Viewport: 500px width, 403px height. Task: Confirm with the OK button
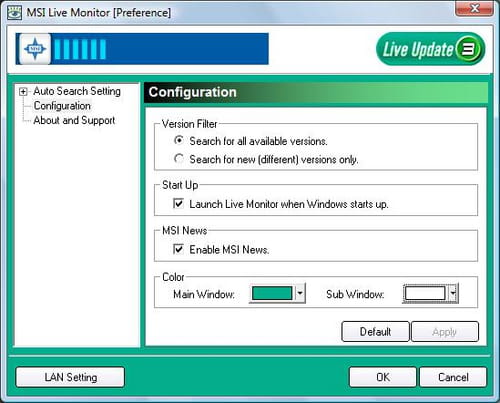(383, 377)
